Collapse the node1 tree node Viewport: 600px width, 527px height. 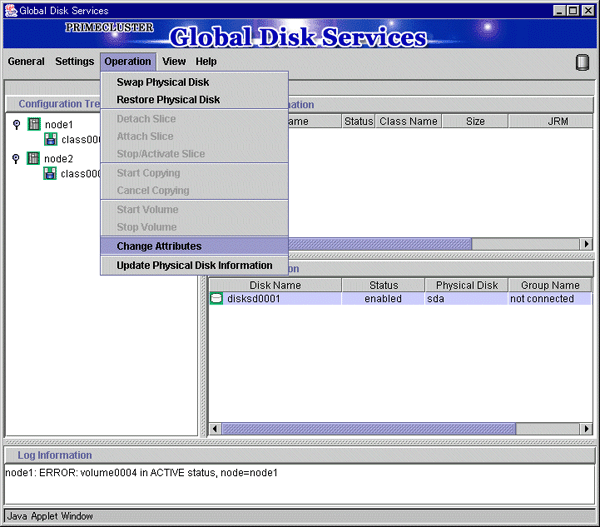[16, 124]
